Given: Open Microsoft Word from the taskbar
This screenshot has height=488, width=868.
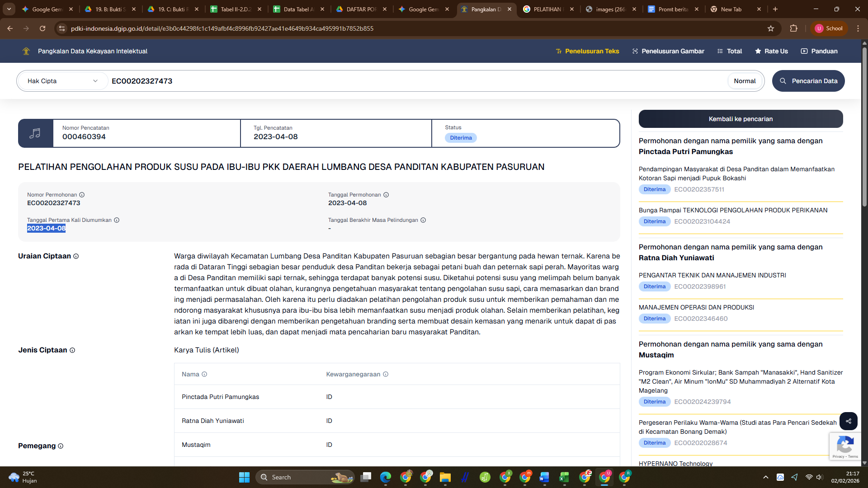Looking at the screenshot, I should pos(544,477).
